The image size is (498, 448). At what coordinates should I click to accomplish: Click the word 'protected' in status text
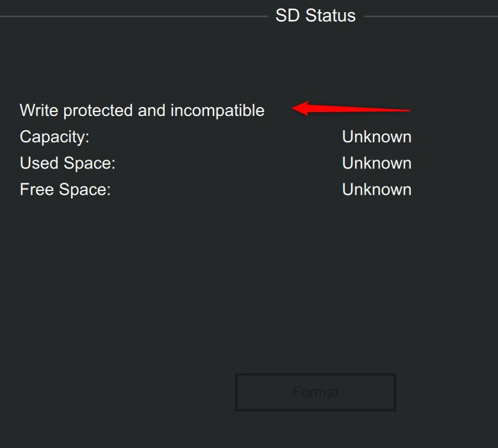98,111
